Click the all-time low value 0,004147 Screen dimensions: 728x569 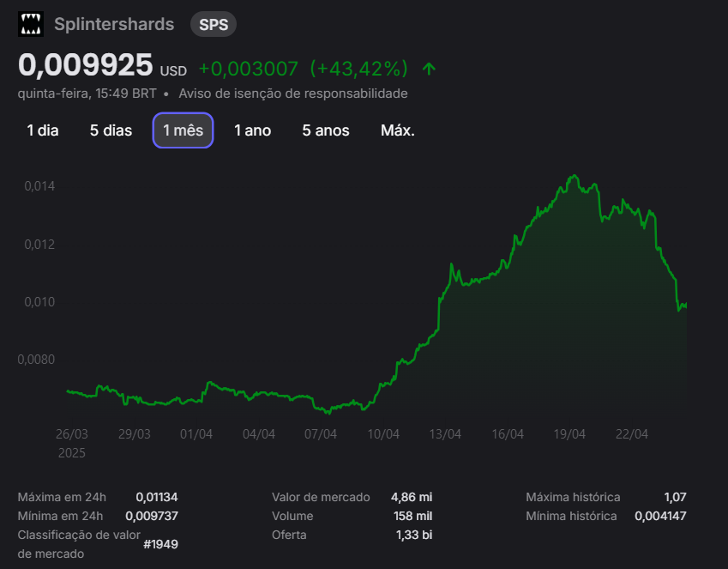(x=660, y=516)
